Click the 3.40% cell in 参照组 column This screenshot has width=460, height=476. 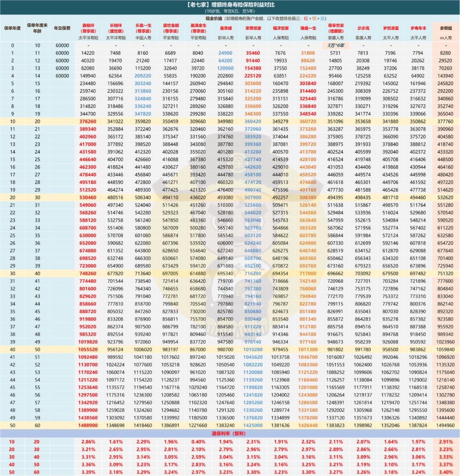click(446, 471)
